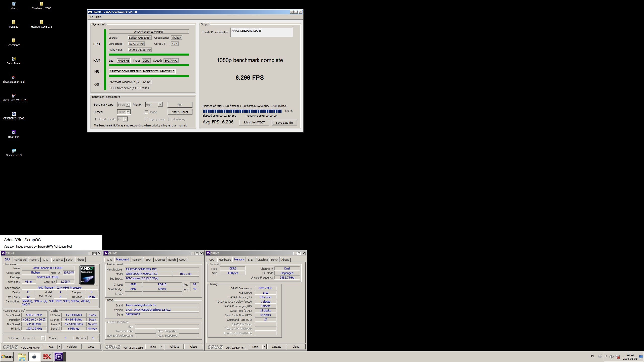Toggle the Legacy mode checkbox
This screenshot has height=362, width=644.
pyautogui.click(x=146, y=119)
